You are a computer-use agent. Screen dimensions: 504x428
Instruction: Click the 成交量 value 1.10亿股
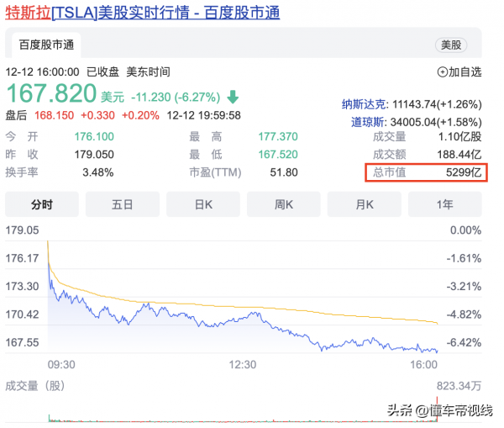tap(460, 137)
